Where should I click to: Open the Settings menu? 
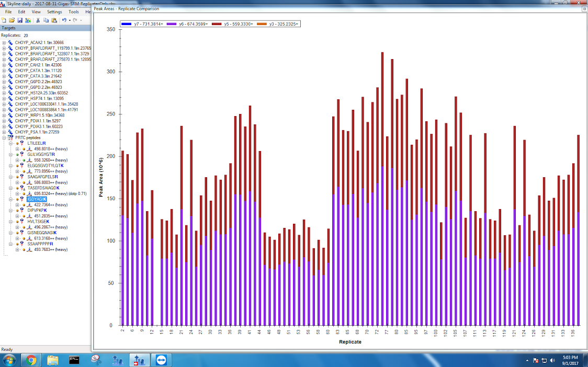coord(54,12)
